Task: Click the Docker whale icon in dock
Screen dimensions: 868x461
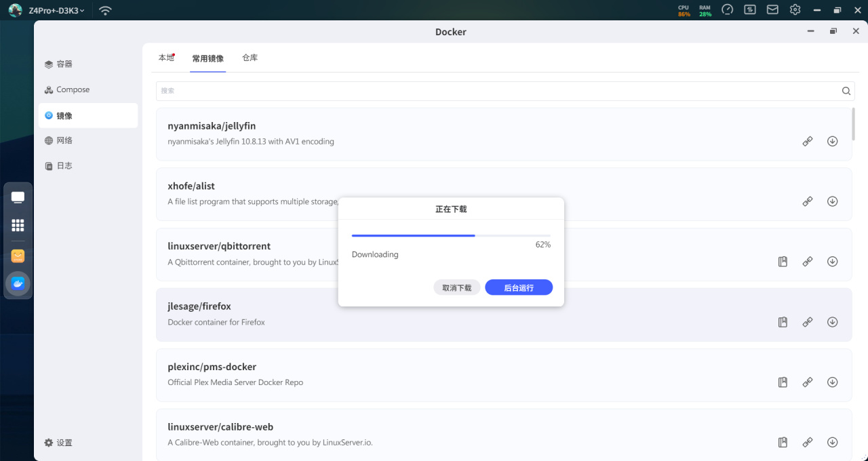Action: [18, 283]
